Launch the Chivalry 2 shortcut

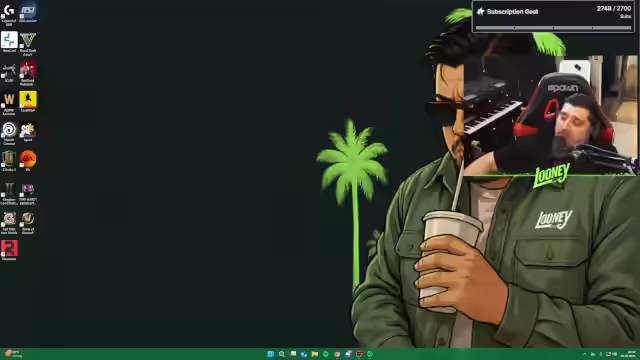(x=9, y=161)
